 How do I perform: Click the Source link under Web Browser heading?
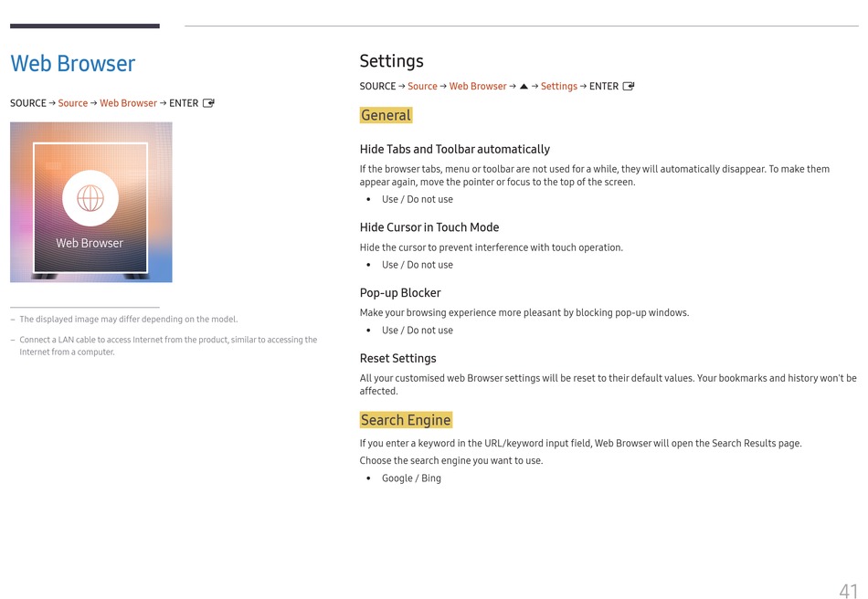(x=73, y=103)
